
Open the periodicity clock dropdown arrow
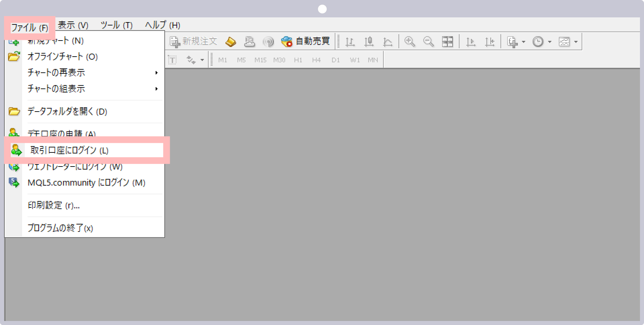[549, 42]
